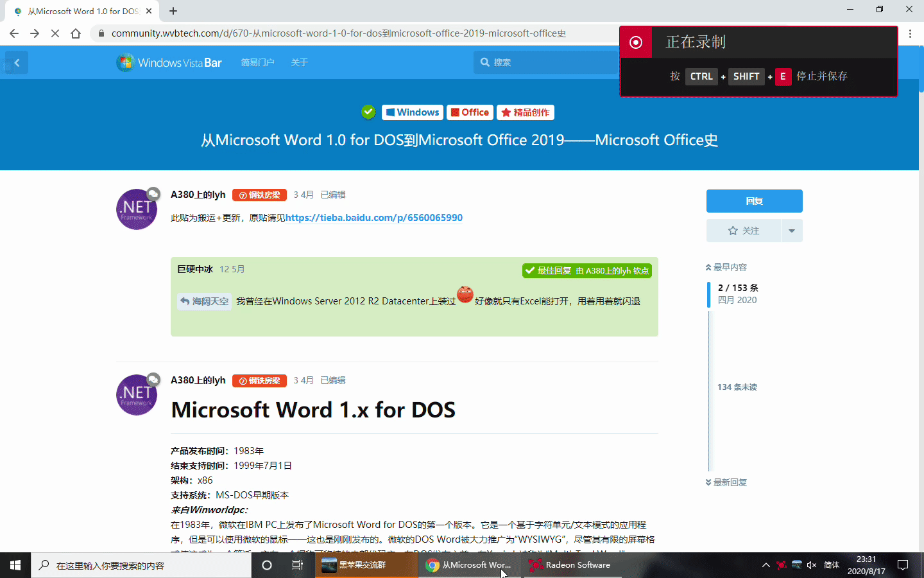Click the network tray icon
Screen dimensions: 924x578
click(796, 565)
